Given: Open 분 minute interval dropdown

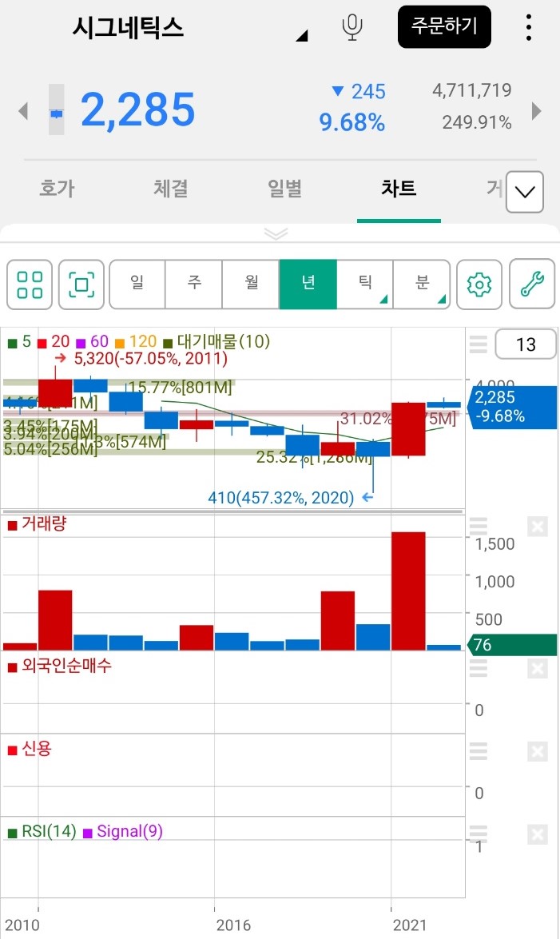Looking at the screenshot, I should click(x=422, y=284).
